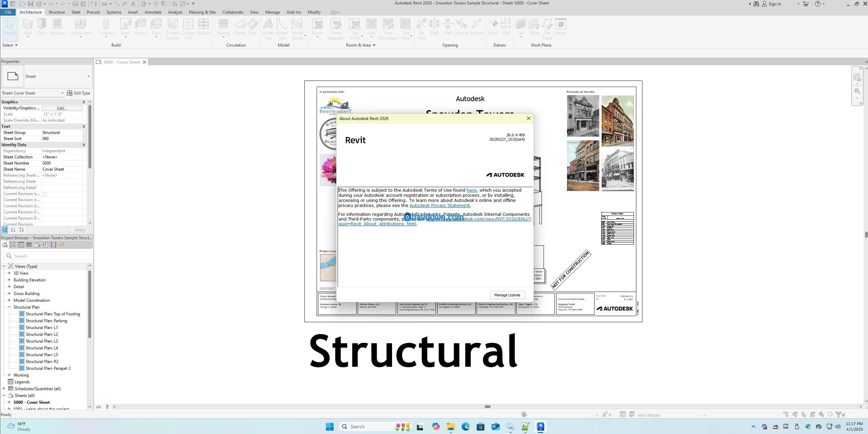
Task: Collapse the Structural Plan tree node
Action: point(9,307)
